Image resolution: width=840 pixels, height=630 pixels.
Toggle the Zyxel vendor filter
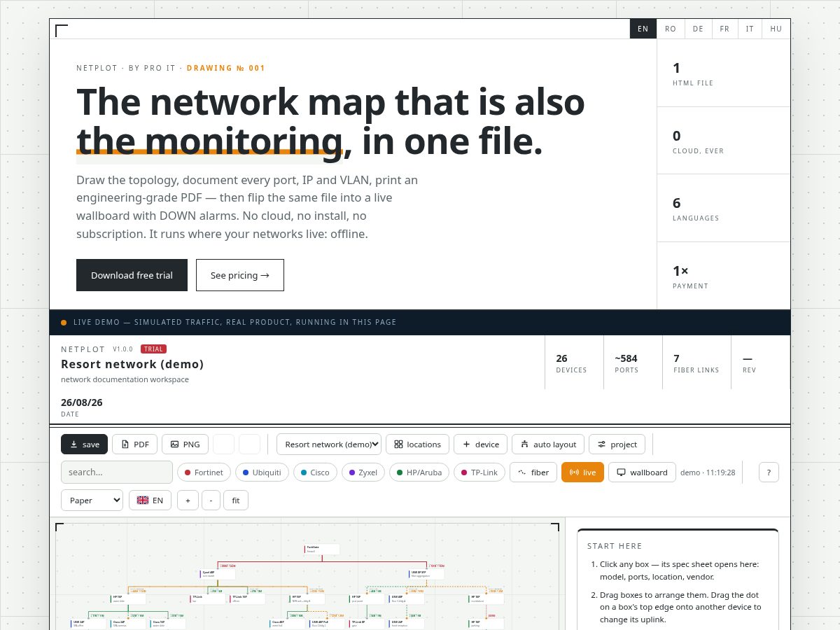point(363,472)
